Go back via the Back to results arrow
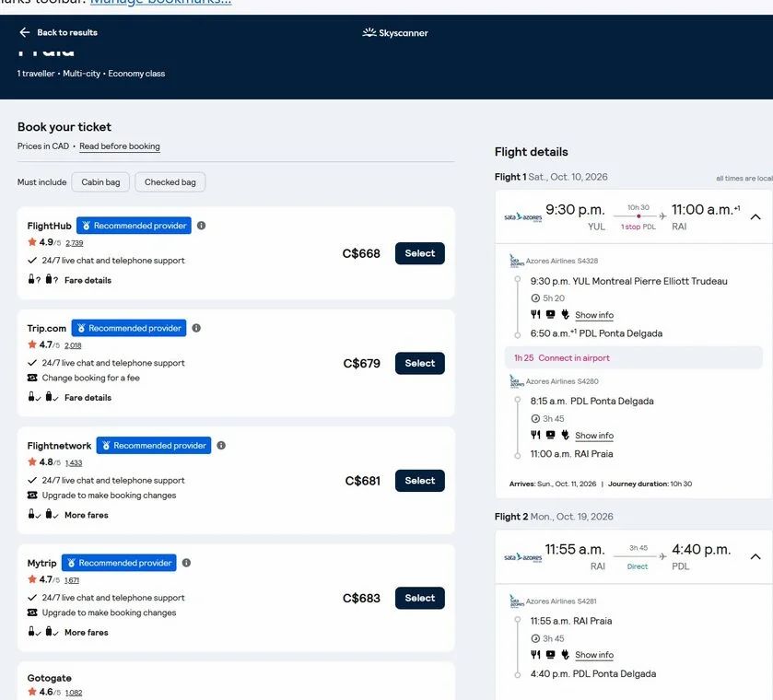This screenshot has width=773, height=700. point(24,32)
